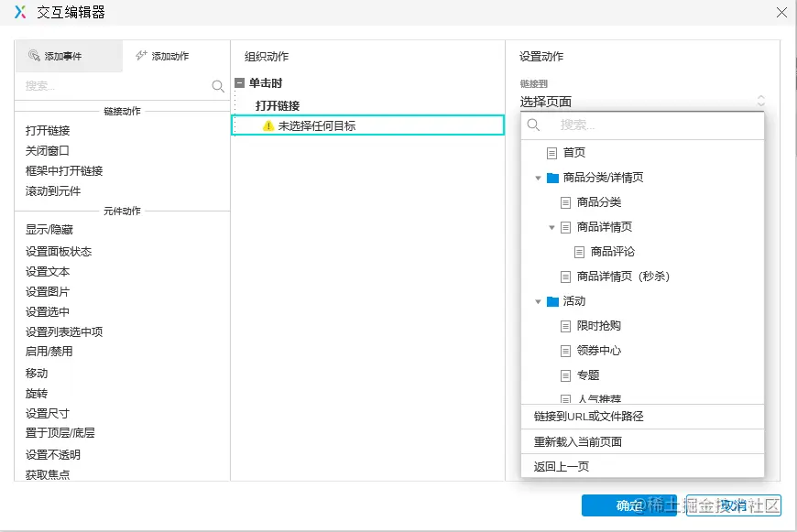Click the 取消 button
Image resolution: width=797 pixels, height=532 pixels.
click(734, 505)
